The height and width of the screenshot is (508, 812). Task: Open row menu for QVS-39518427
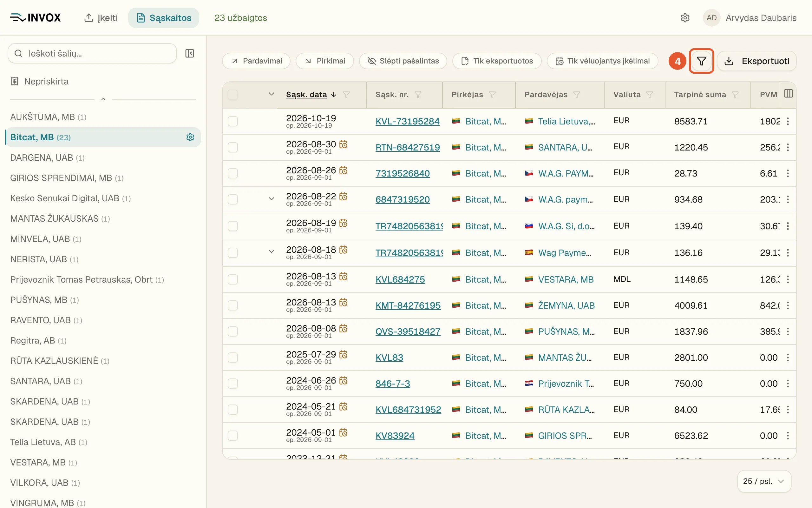(788, 331)
